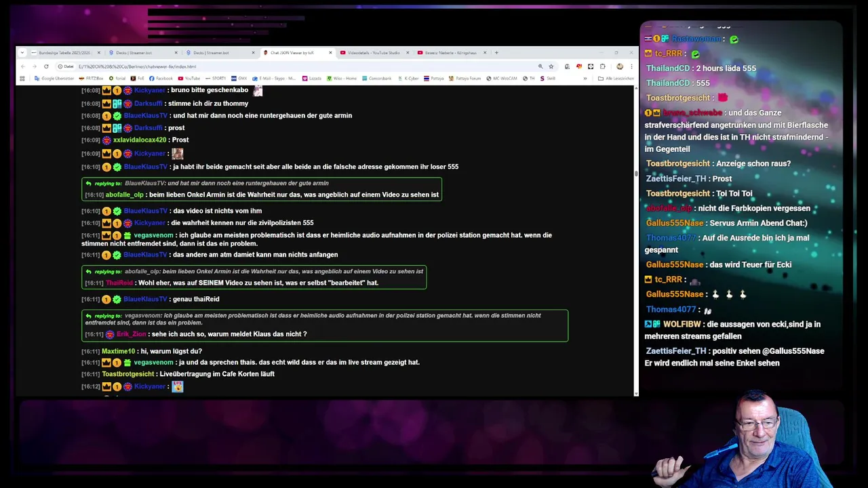
Task: Open the Wise - Home bookmark
Action: (341, 79)
